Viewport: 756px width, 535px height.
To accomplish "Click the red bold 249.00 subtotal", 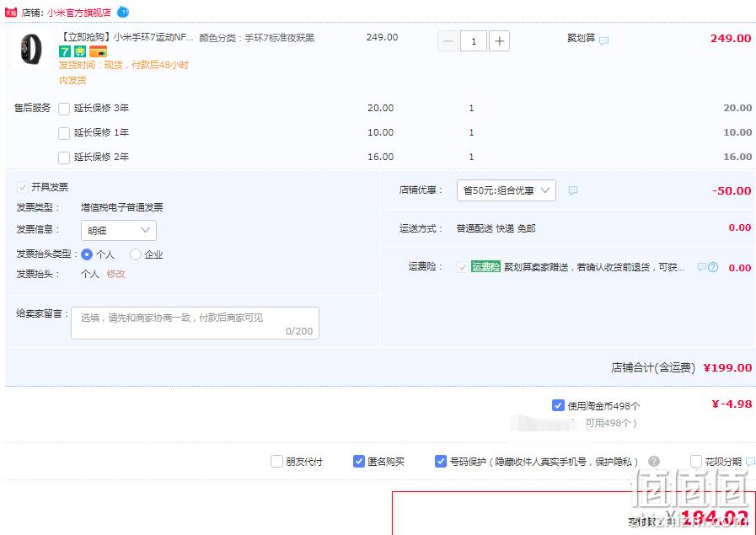I will (731, 39).
